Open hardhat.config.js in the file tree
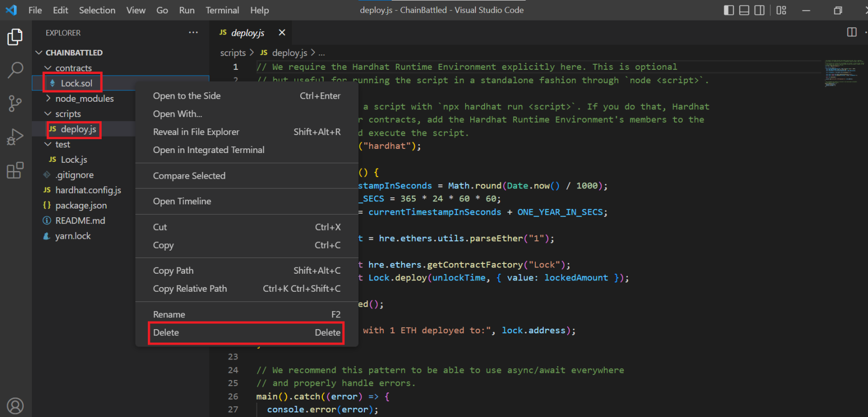The image size is (868, 417). click(x=88, y=190)
